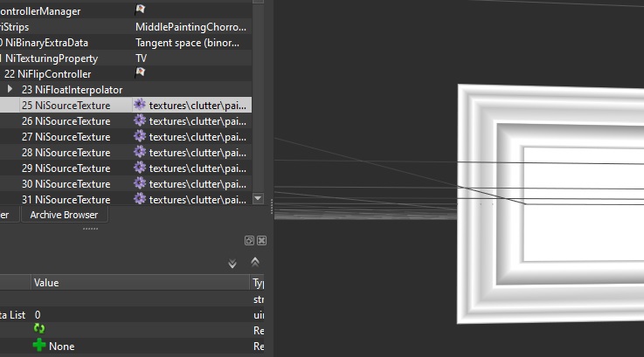Open the Archive Browser tab
The height and width of the screenshot is (357, 644).
[64, 215]
